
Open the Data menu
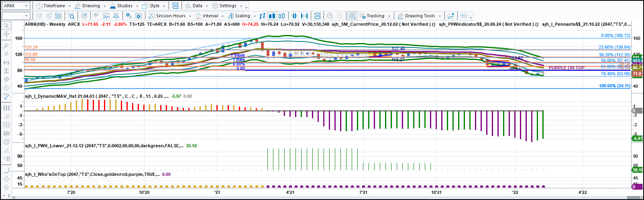(197, 6)
